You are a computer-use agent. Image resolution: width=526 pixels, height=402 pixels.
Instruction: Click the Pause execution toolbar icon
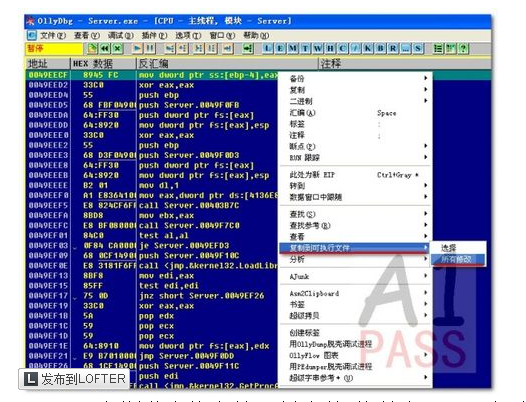pyautogui.click(x=150, y=49)
